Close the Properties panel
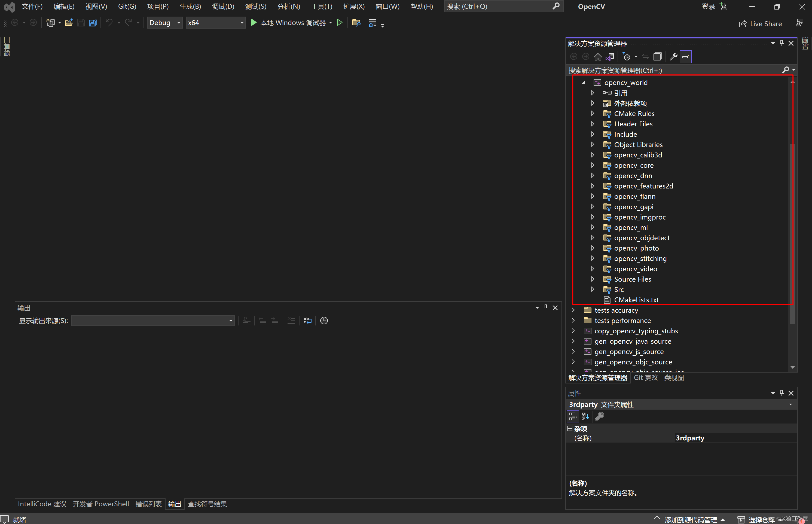Viewport: 812px width, 524px height. [x=791, y=393]
